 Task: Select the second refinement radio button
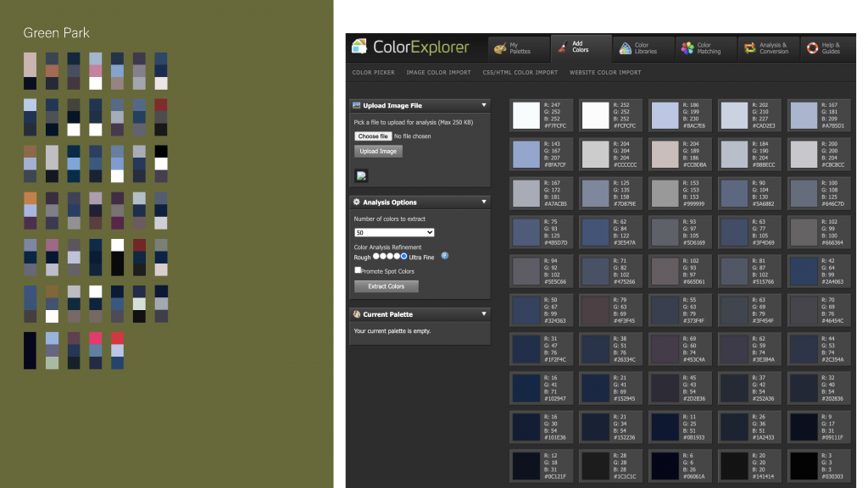pyautogui.click(x=383, y=256)
